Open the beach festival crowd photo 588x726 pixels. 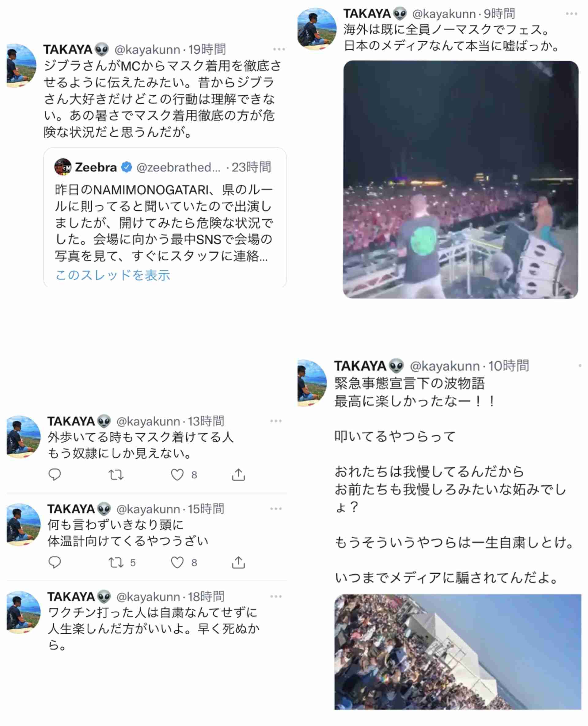tap(457, 652)
